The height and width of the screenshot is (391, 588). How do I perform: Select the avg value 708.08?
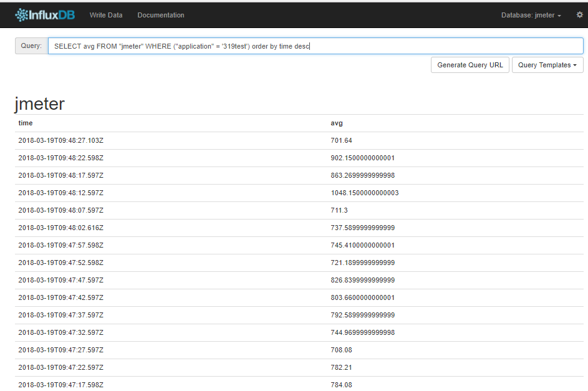(341, 350)
